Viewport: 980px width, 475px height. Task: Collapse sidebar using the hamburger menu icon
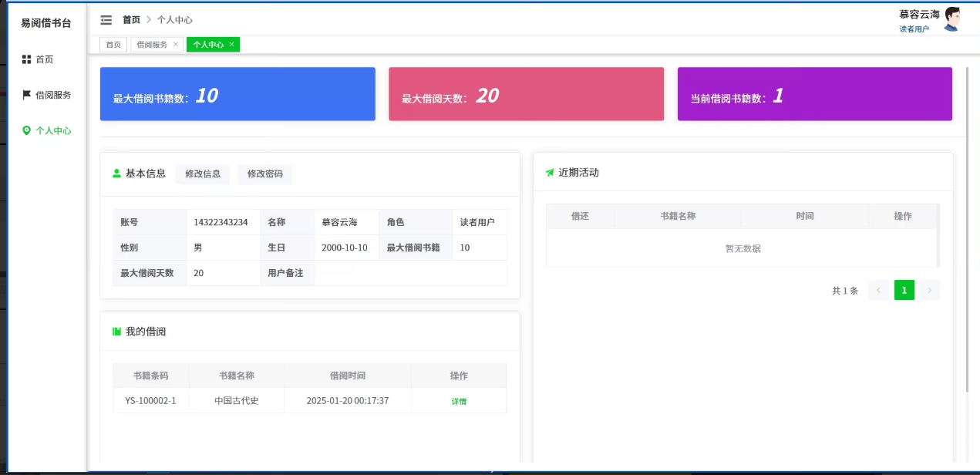pyautogui.click(x=106, y=20)
